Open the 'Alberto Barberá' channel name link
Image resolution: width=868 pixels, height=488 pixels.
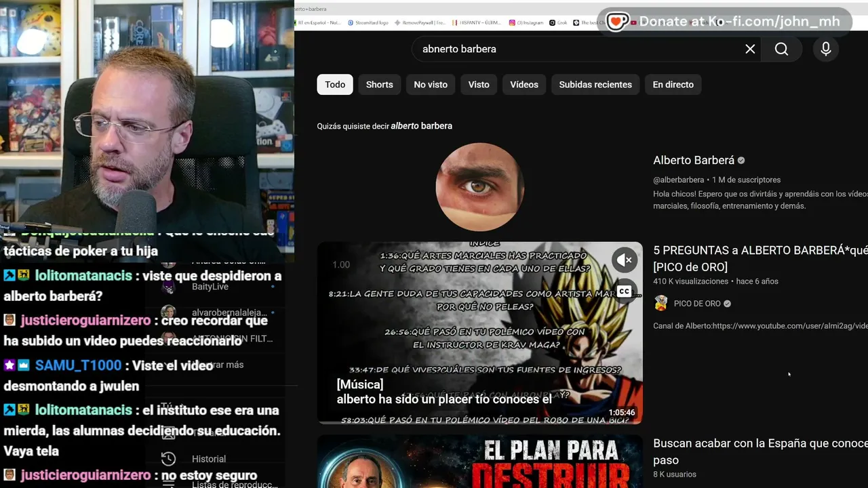(x=694, y=161)
